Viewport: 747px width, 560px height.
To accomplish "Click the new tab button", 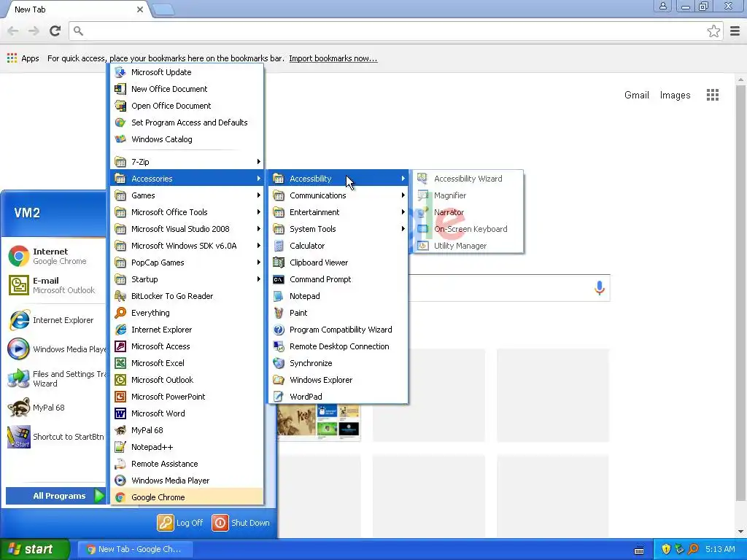I will click(163, 9).
